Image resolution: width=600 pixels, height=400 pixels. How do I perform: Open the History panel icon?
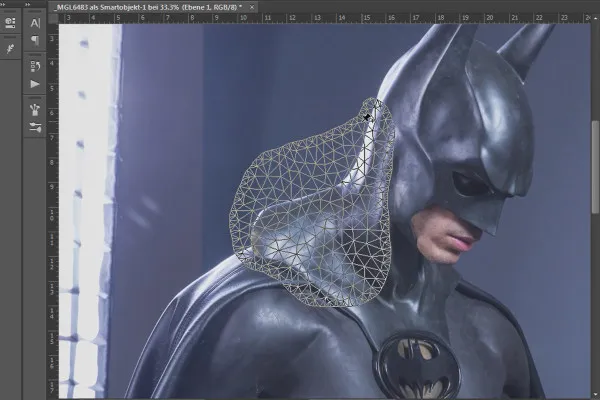pos(35,66)
